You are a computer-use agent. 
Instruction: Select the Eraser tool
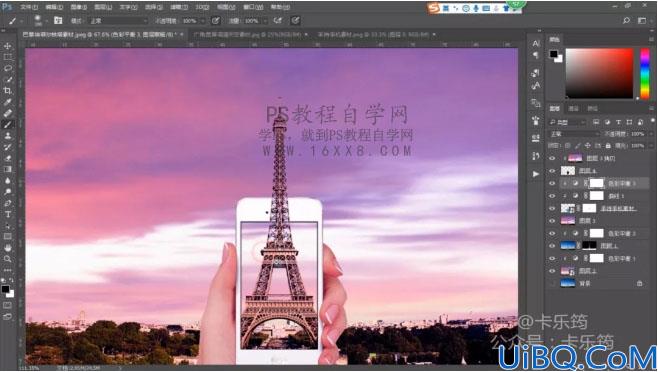point(8,158)
